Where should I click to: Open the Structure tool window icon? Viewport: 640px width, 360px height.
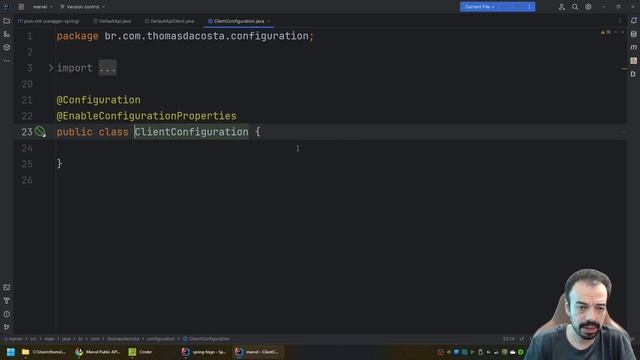pyautogui.click(x=7, y=48)
